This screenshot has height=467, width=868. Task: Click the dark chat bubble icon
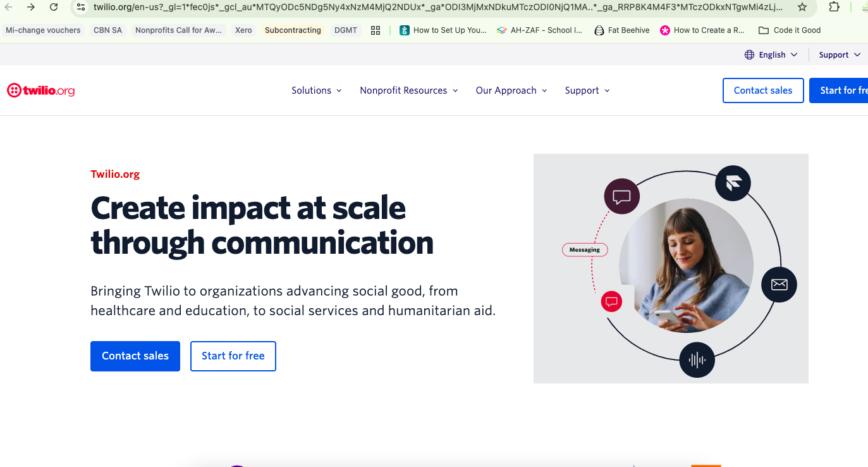tap(621, 197)
